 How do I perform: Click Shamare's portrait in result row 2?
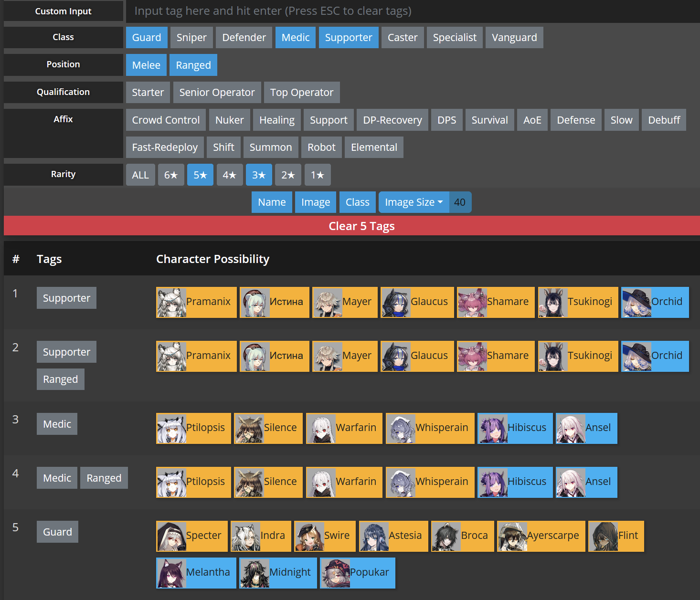pos(472,356)
